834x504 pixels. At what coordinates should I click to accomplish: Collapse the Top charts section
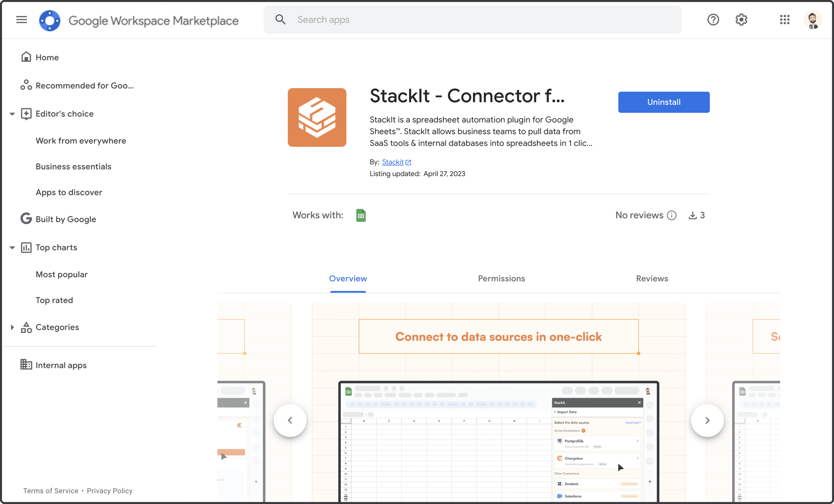pyautogui.click(x=12, y=248)
